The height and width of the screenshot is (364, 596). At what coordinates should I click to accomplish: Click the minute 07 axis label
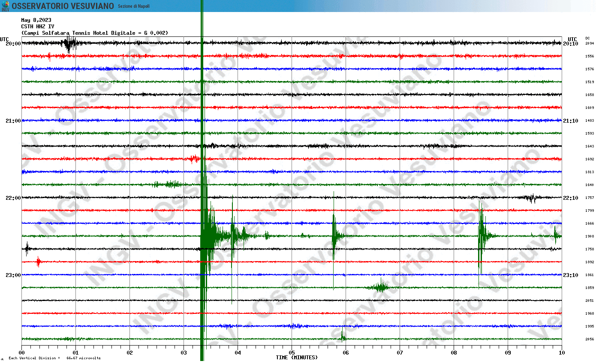(400, 353)
